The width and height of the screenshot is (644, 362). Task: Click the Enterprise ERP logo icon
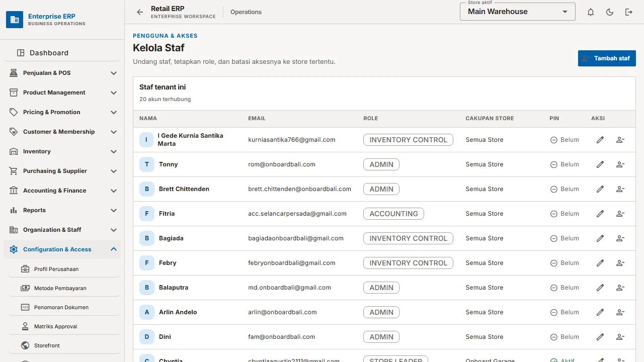(x=15, y=20)
